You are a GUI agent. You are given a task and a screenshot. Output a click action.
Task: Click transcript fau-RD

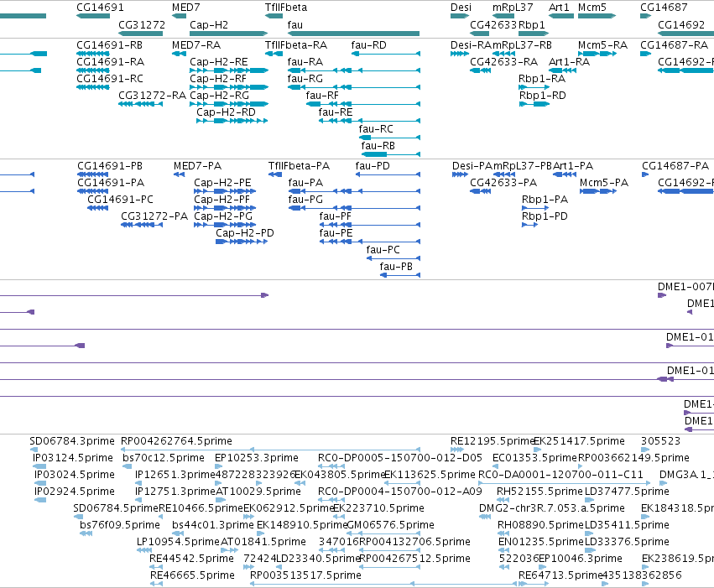(x=369, y=45)
